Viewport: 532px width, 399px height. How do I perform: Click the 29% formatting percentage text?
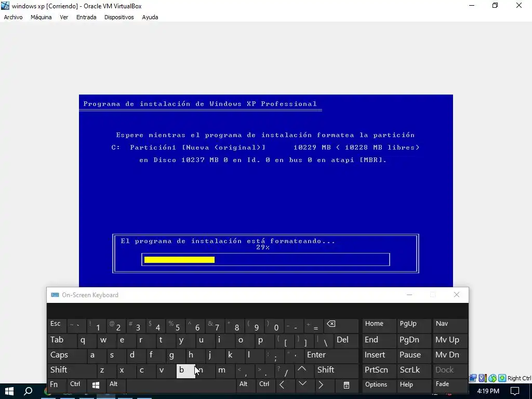[x=263, y=247]
